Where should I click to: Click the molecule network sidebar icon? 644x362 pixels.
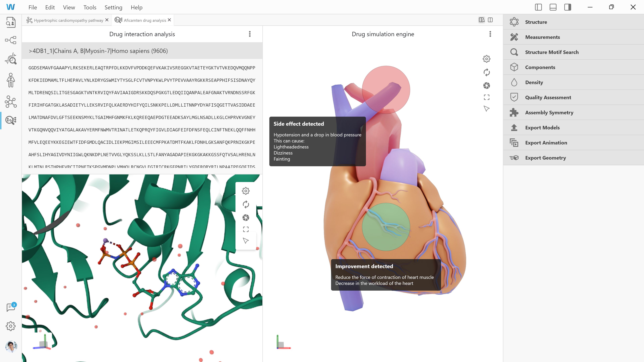pos(11,102)
